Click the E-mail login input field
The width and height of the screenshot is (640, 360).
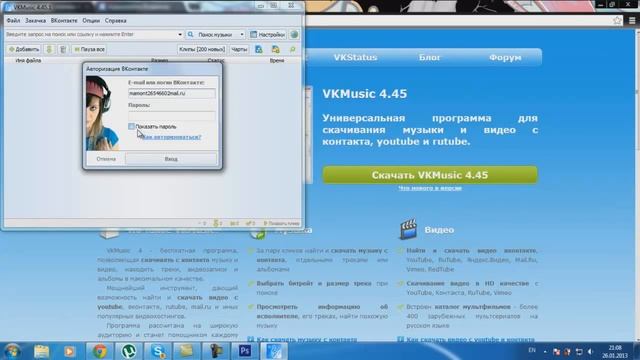click(x=172, y=93)
